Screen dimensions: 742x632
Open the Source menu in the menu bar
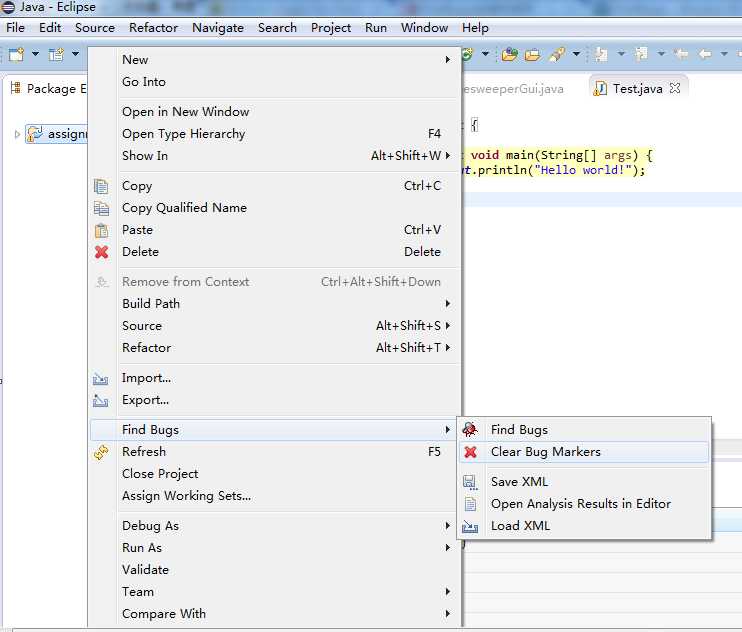(95, 28)
